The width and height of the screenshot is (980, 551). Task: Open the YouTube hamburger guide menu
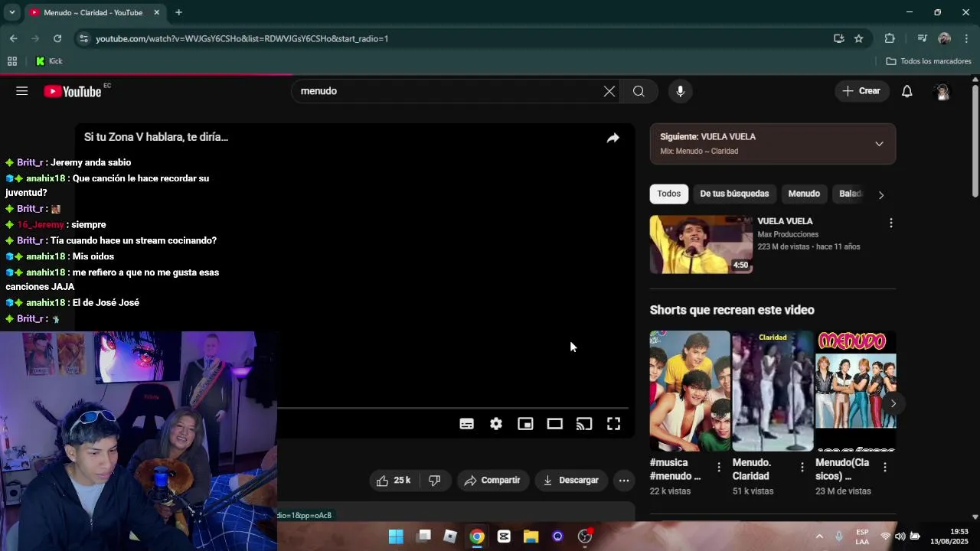(x=21, y=91)
